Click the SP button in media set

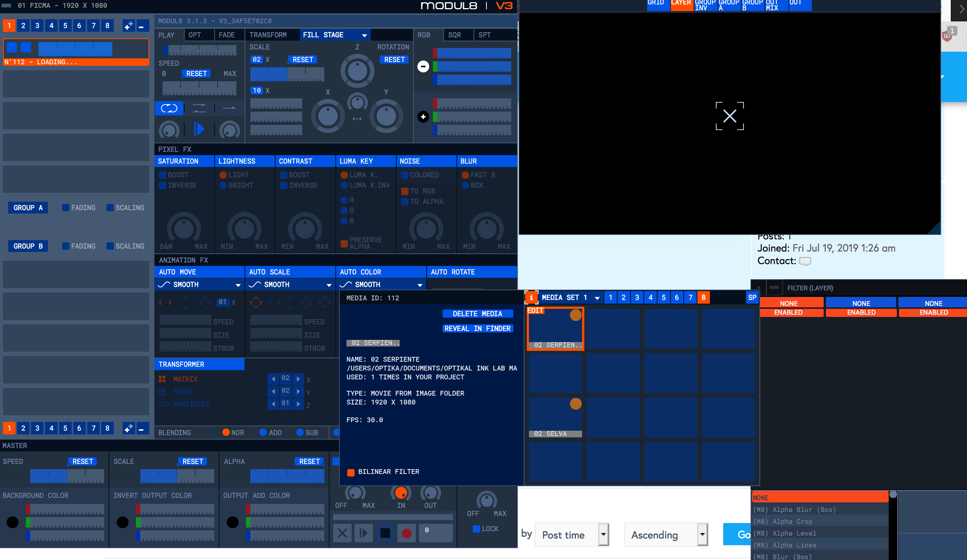[x=752, y=297]
